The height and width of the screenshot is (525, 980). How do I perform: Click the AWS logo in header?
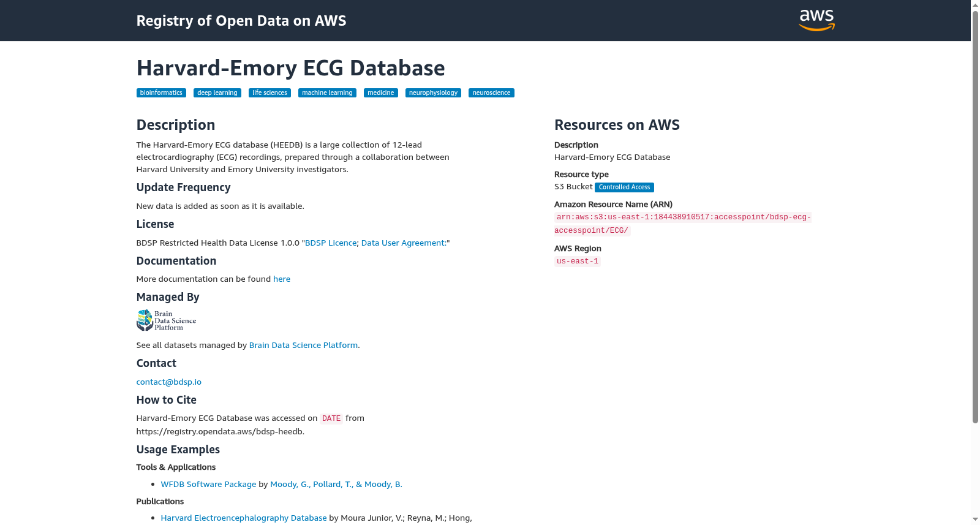(x=816, y=20)
